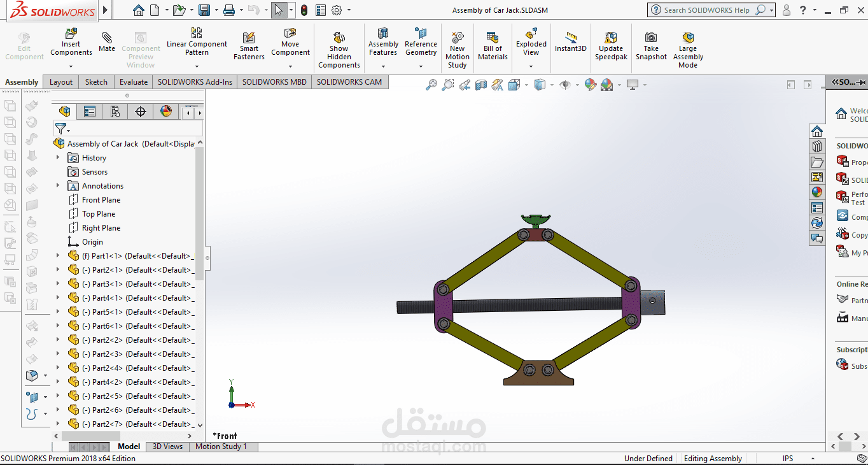The image size is (868, 465).
Task: Open SOLIDWORKS CAM tab
Action: point(349,82)
